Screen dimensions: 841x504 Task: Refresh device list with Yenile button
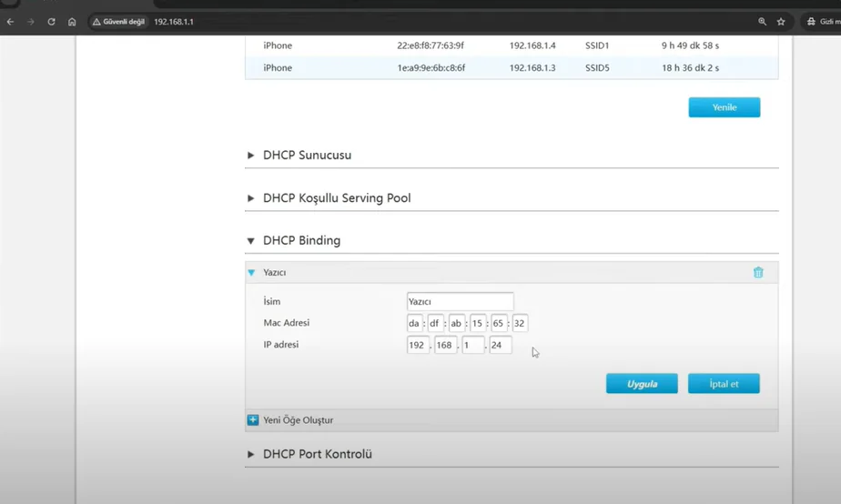724,107
